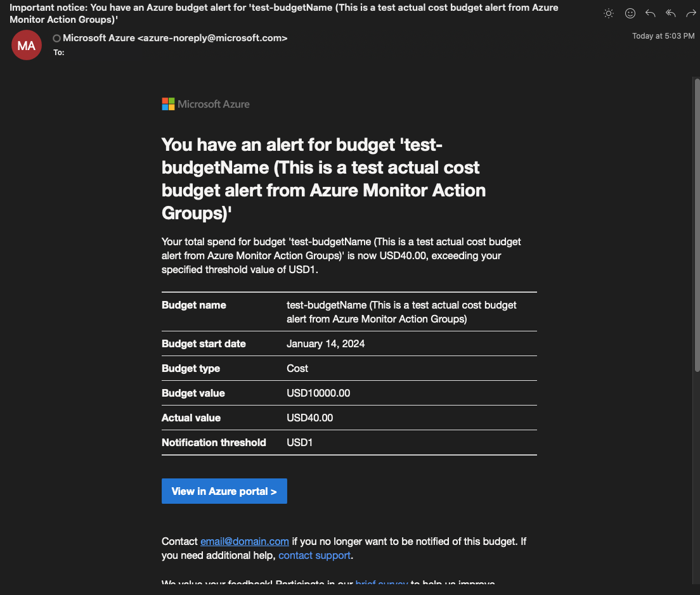Open the MA sender avatar

tap(27, 45)
